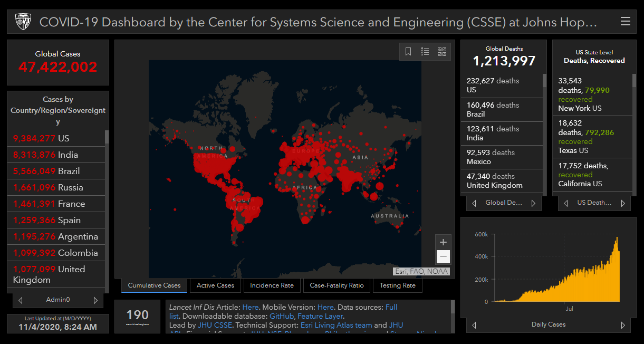This screenshot has width=644, height=344.
Task: Click 123,611 deaths India entry
Action: pyautogui.click(x=502, y=133)
